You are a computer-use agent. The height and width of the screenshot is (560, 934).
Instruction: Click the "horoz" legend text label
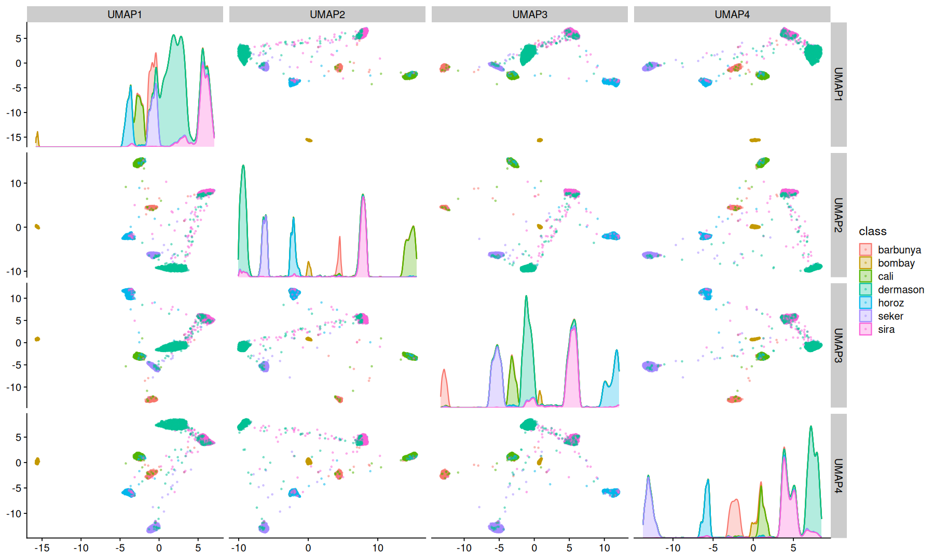pyautogui.click(x=890, y=303)
